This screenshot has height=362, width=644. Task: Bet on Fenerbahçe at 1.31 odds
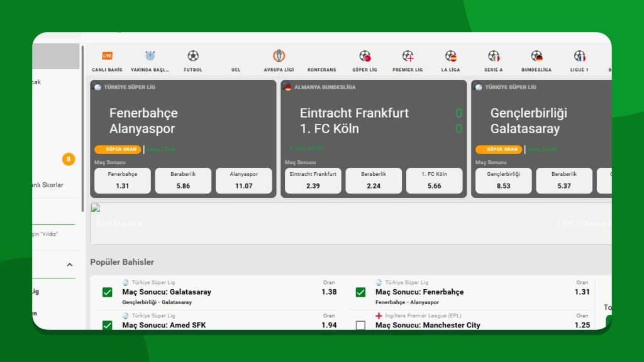(123, 180)
